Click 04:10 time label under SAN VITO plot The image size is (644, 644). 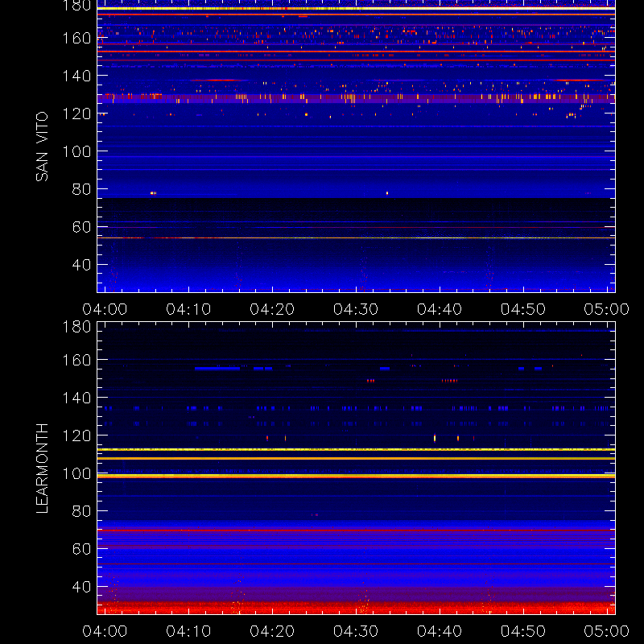pos(188,309)
